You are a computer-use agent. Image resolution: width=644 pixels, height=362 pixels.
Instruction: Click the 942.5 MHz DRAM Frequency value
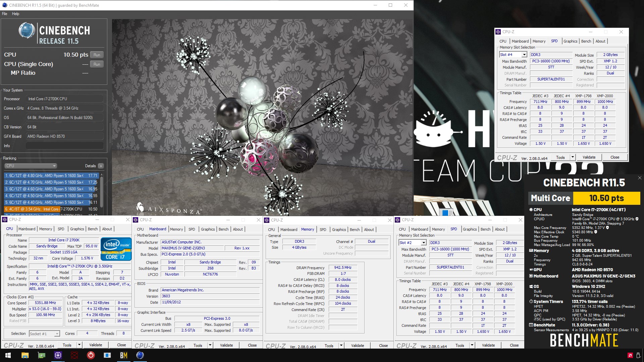(x=343, y=267)
